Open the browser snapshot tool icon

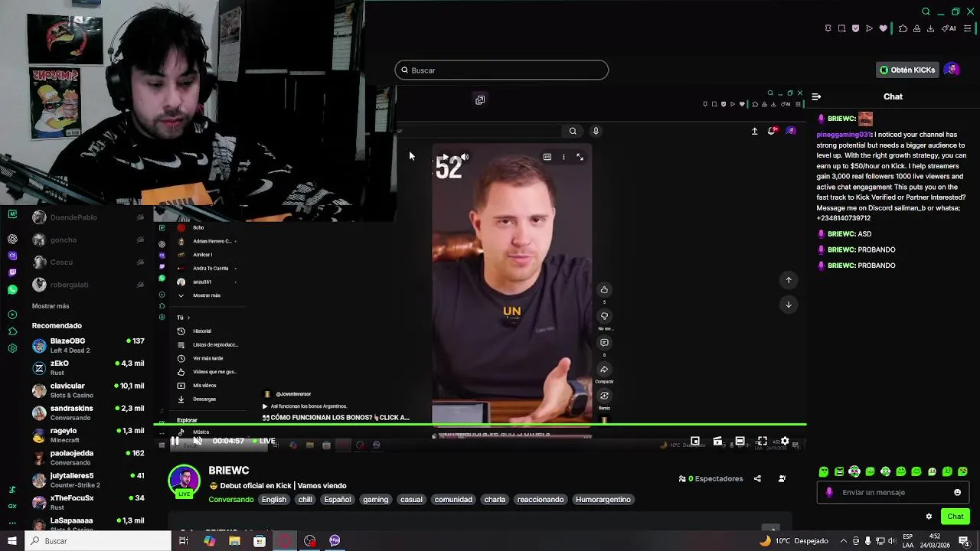[841, 28]
